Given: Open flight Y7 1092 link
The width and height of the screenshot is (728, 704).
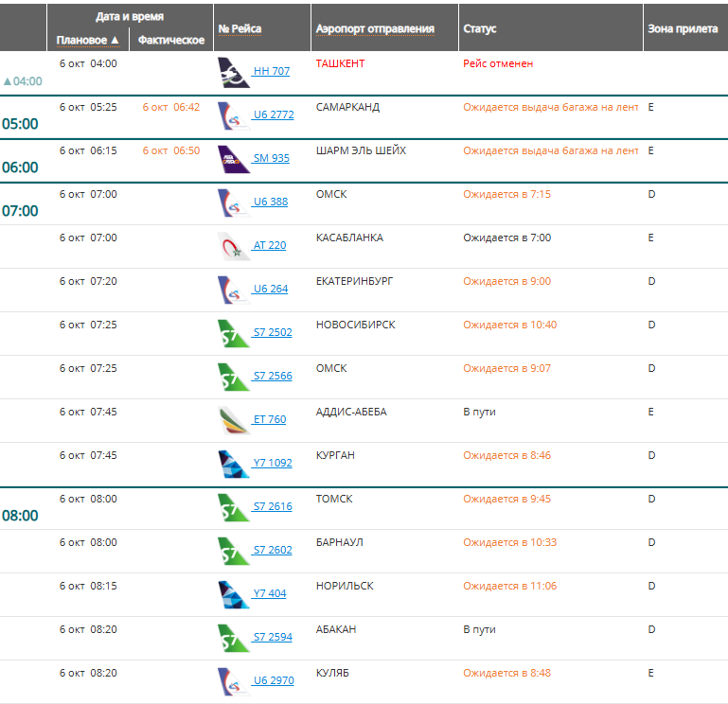Looking at the screenshot, I should (273, 463).
